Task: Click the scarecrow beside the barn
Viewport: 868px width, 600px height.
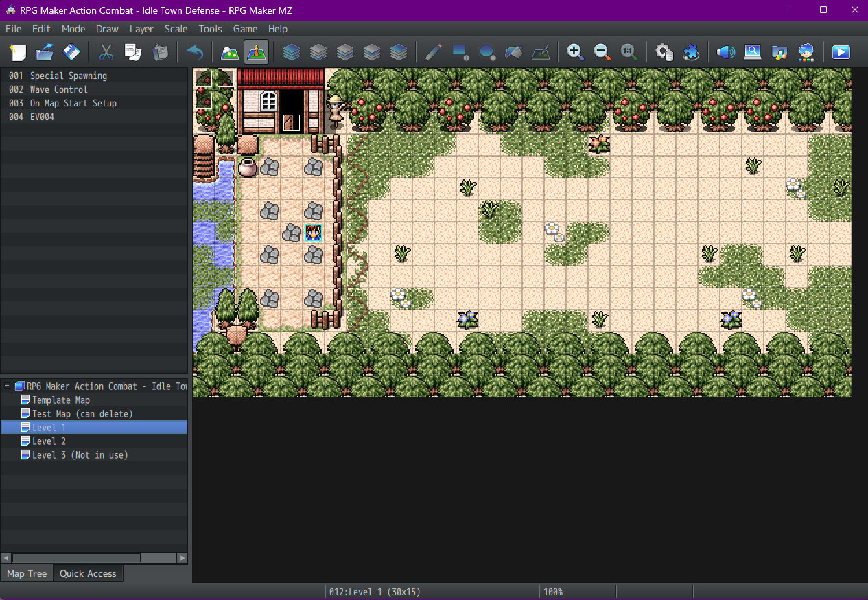Action: click(336, 112)
